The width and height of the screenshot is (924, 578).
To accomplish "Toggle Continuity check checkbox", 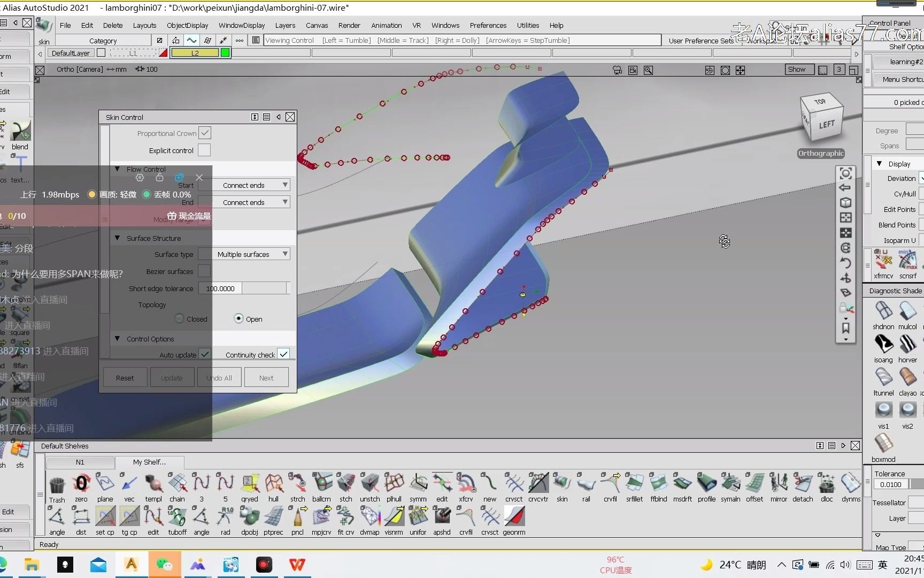I will click(x=283, y=354).
